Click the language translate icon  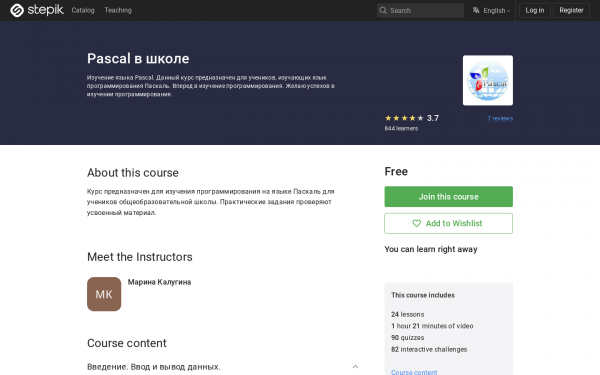point(476,10)
